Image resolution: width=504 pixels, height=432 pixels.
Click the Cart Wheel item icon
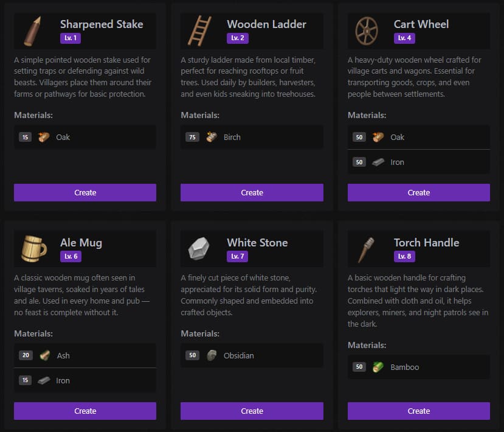pyautogui.click(x=367, y=31)
